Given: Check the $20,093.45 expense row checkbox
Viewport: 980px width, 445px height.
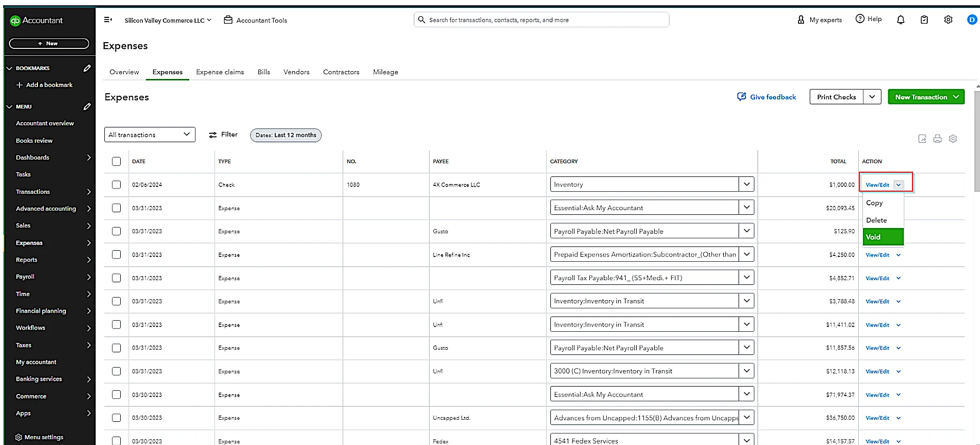Looking at the screenshot, I should [x=117, y=208].
